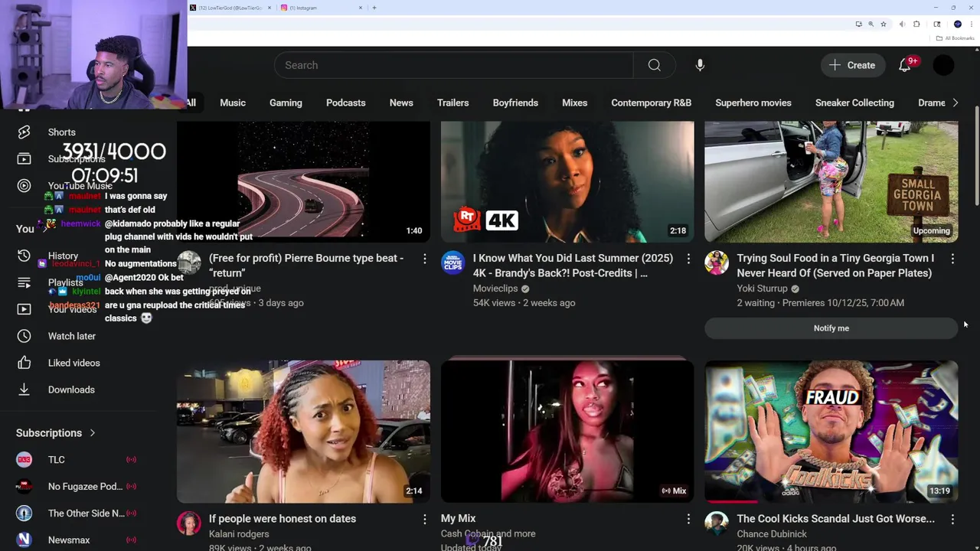Open Watch later clock icon
980x551 pixels.
tap(24, 336)
